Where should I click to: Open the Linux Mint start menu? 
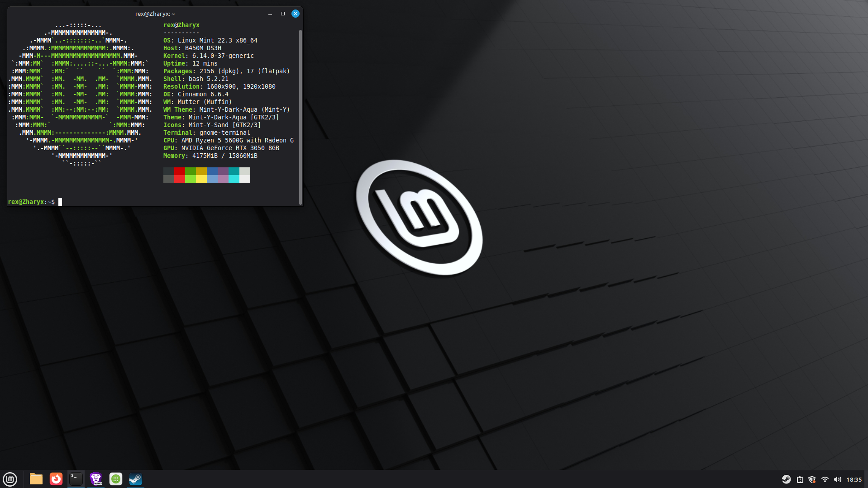tap(10, 479)
